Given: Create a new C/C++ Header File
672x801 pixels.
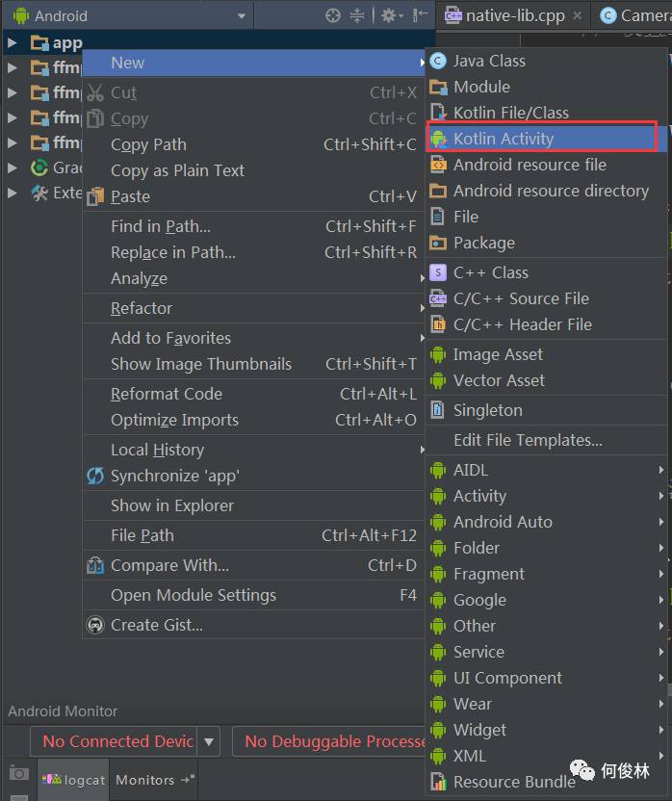Looking at the screenshot, I should (x=546, y=324).
